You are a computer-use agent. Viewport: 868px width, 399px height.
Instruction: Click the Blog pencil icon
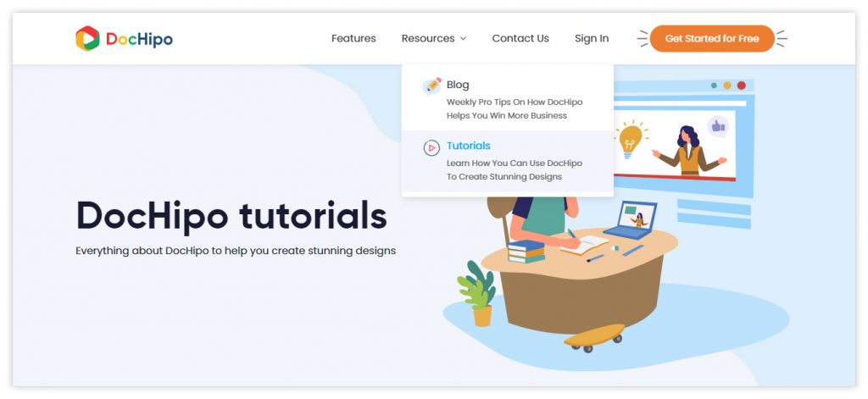click(x=431, y=86)
